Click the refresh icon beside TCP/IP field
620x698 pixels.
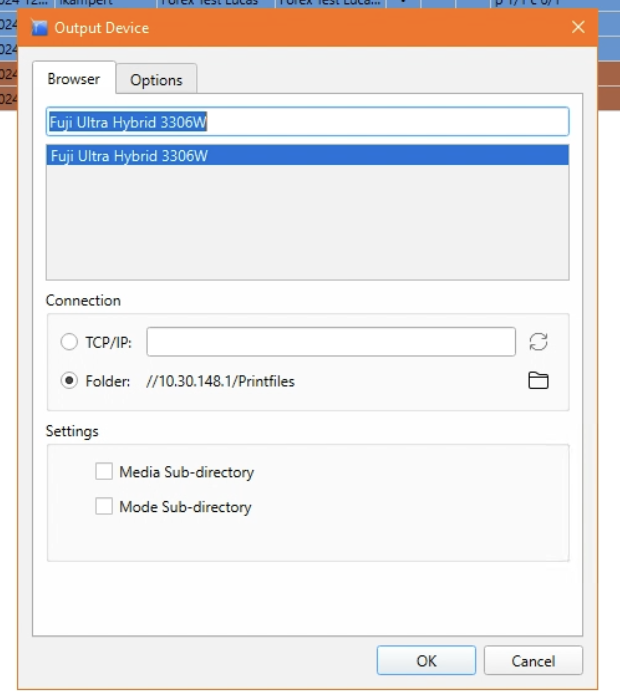pos(538,342)
